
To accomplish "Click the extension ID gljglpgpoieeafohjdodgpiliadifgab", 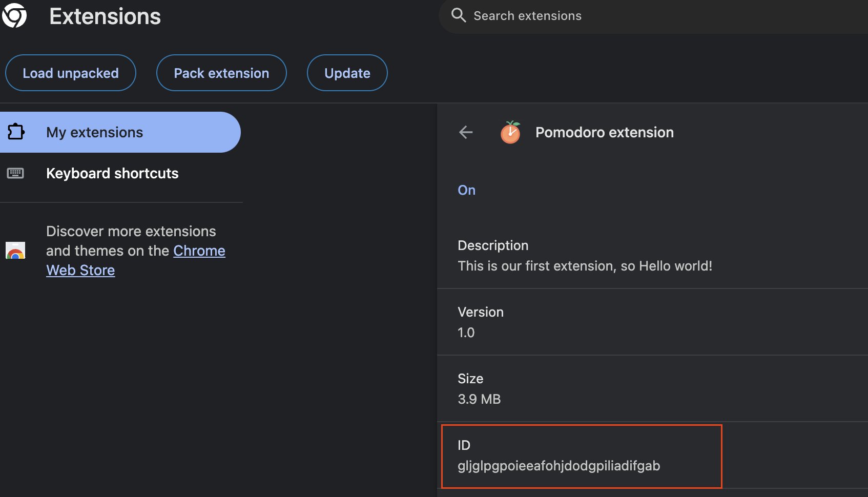I will coord(559,466).
